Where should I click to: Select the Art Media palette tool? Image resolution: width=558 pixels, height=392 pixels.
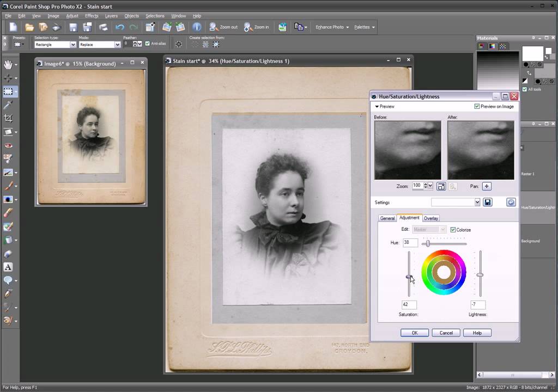8,320
